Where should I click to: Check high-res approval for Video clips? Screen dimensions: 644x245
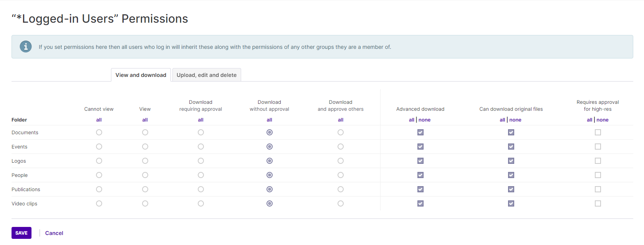[x=598, y=203]
